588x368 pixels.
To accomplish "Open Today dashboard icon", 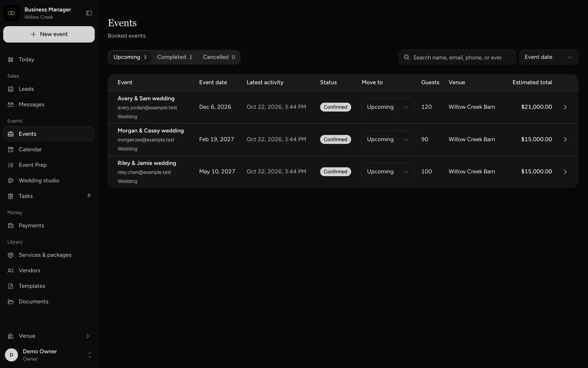I will coord(11,60).
